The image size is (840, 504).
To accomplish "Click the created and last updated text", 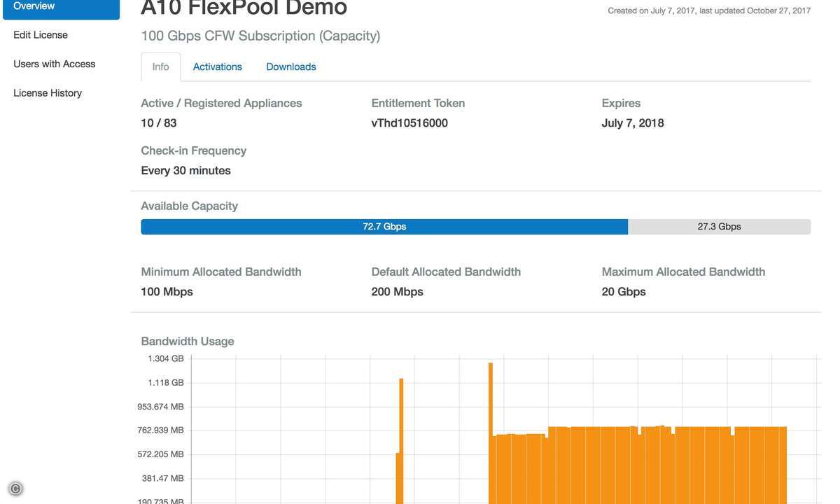I will 709,10.
